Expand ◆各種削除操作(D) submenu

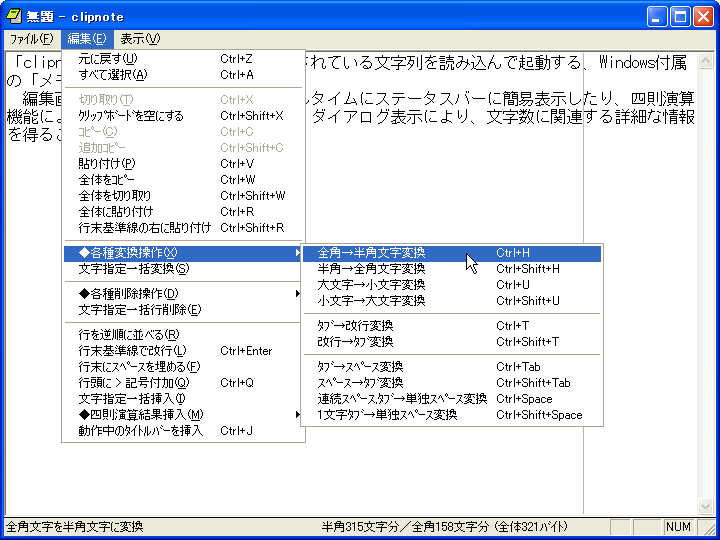point(183,293)
